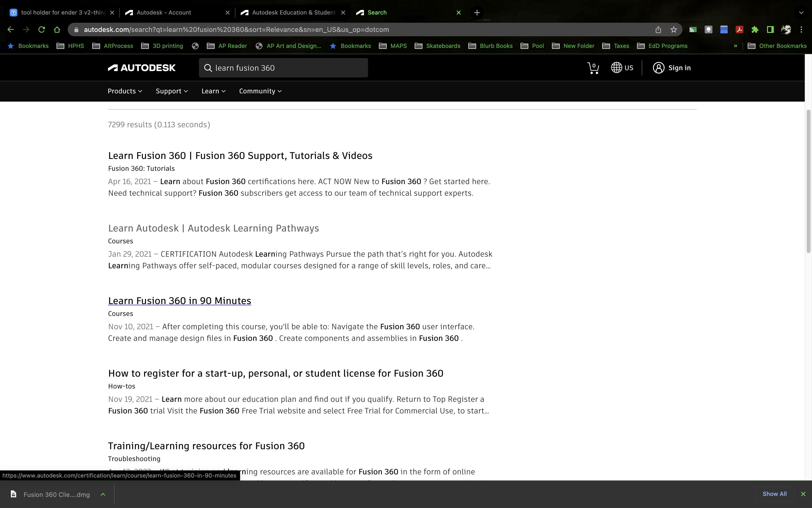Click the share icon in the address bar
This screenshot has height=508, width=812.
coord(658,30)
